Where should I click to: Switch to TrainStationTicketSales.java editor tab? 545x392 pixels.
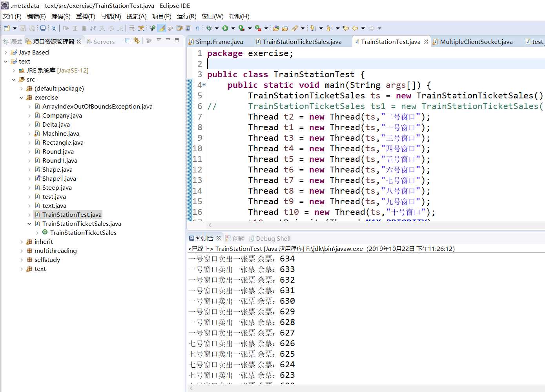click(x=302, y=42)
